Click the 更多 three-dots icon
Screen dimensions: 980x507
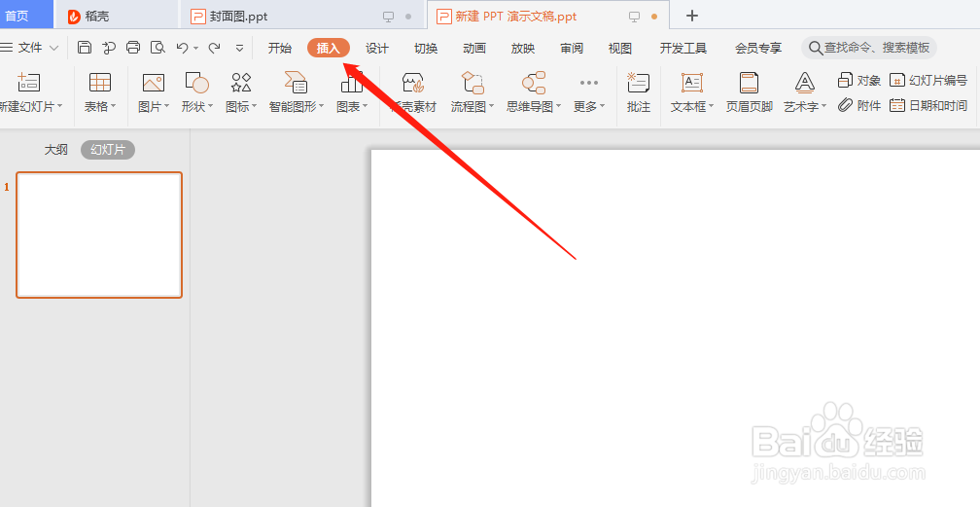point(589,82)
